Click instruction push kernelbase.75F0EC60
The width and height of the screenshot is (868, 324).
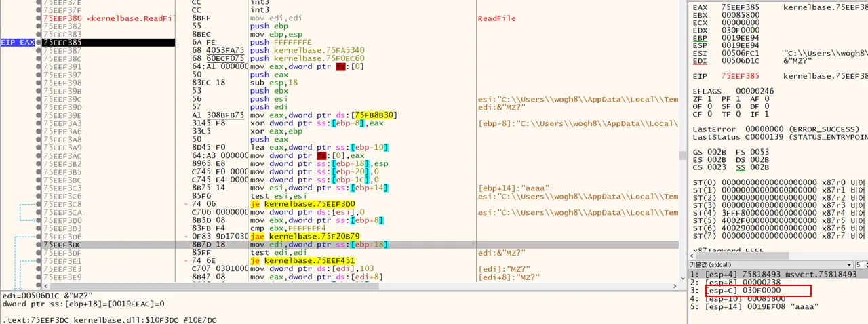point(307,59)
